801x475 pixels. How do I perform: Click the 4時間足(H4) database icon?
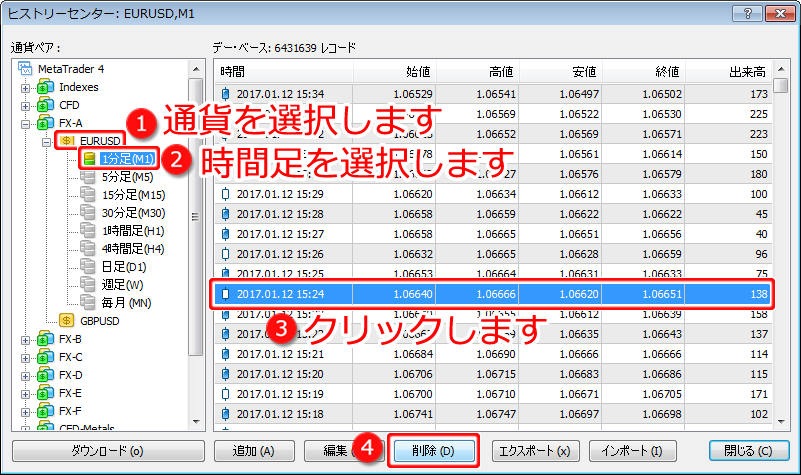pyautogui.click(x=88, y=249)
